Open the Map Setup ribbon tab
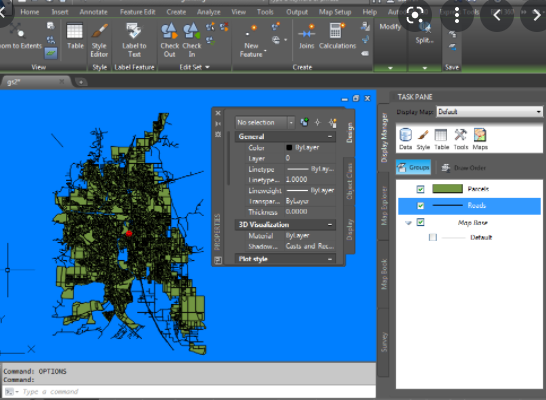This screenshot has width=546, height=400. [x=335, y=12]
